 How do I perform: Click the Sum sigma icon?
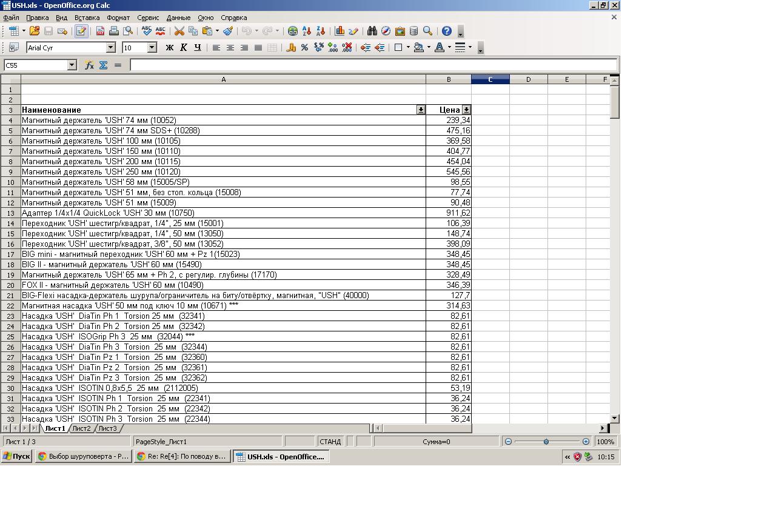(x=104, y=65)
